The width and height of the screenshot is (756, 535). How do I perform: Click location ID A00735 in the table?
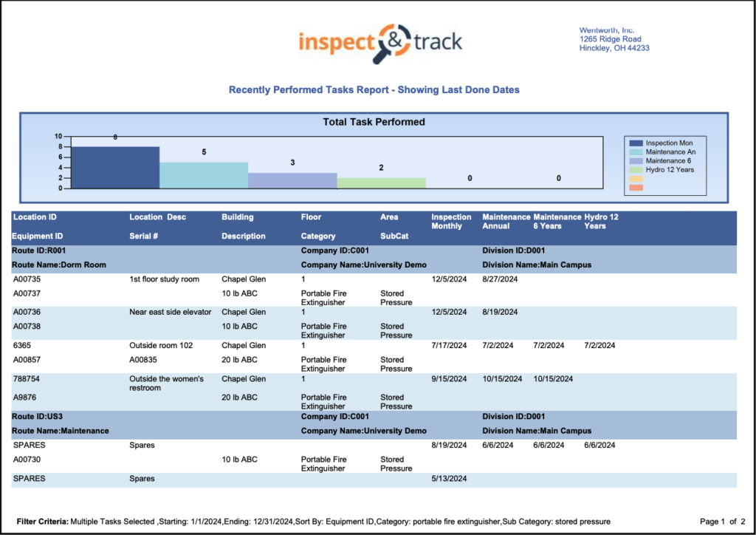pos(27,279)
